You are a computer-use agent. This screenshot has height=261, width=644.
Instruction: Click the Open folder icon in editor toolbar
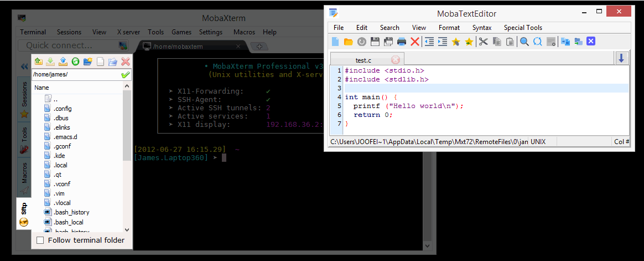(x=349, y=42)
